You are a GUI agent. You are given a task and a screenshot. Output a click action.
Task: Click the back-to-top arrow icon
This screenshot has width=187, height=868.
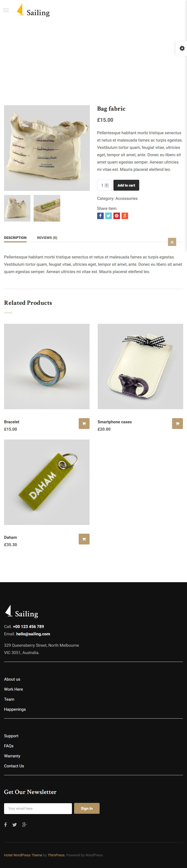click(x=172, y=242)
